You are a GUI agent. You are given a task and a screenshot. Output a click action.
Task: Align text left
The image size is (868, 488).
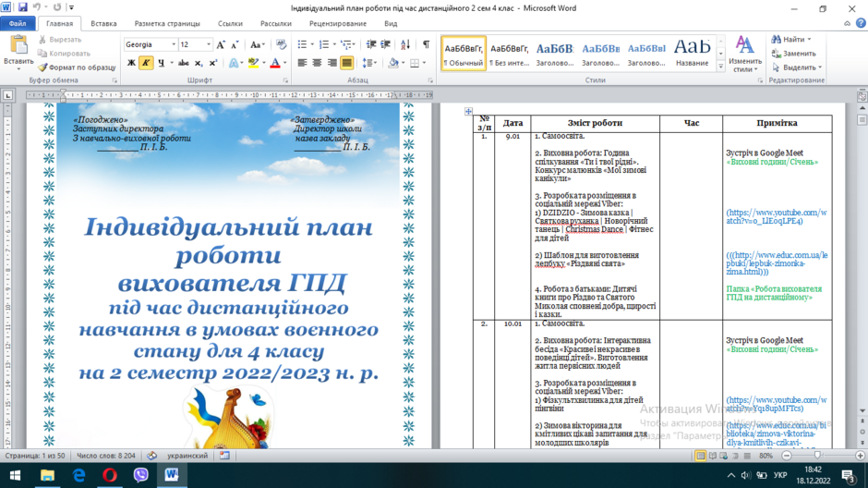(x=302, y=63)
